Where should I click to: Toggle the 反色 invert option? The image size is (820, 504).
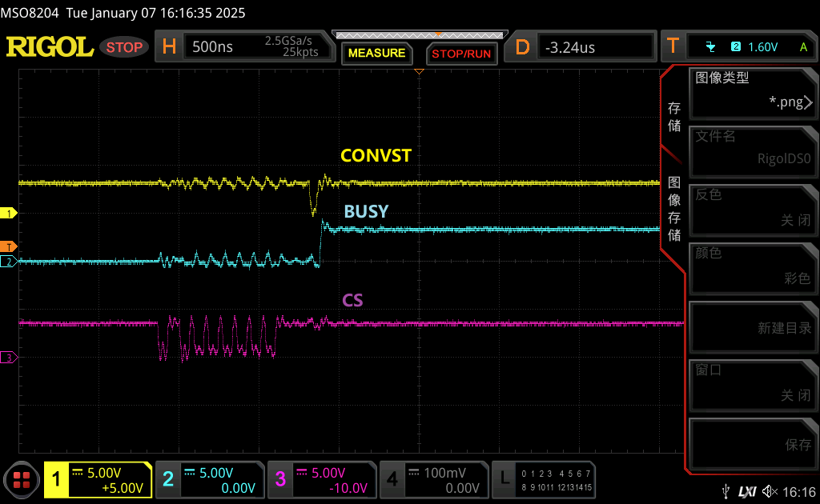(754, 211)
